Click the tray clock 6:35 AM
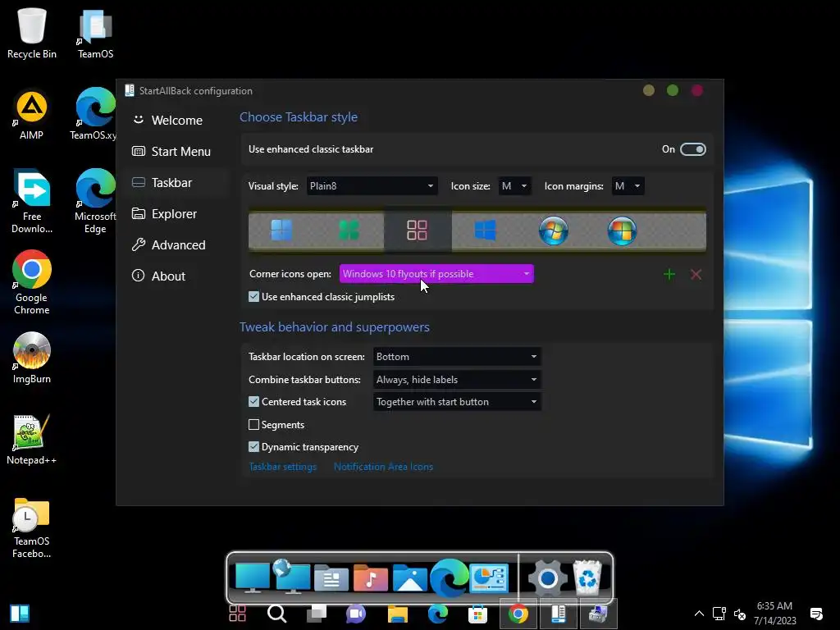Screen dimensions: 840x630 [x=774, y=614]
